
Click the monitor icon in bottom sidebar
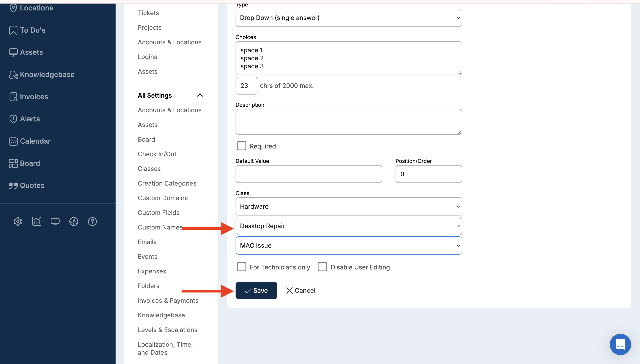(55, 222)
